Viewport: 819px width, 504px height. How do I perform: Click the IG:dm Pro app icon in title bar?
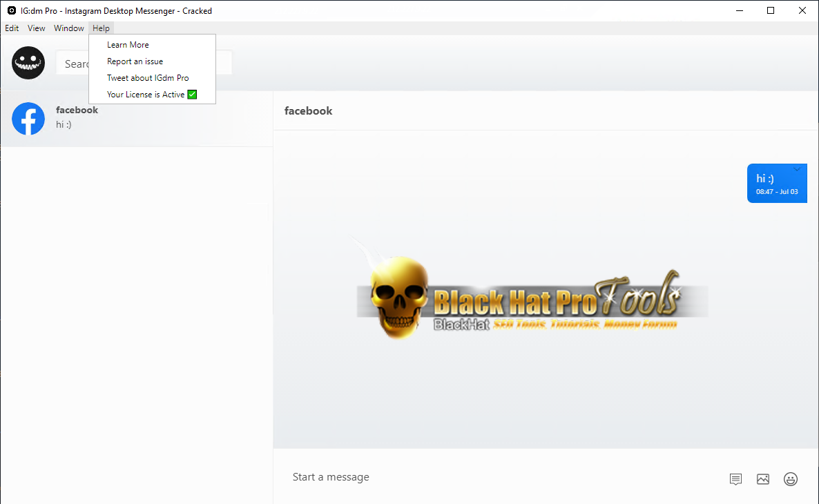point(12,10)
